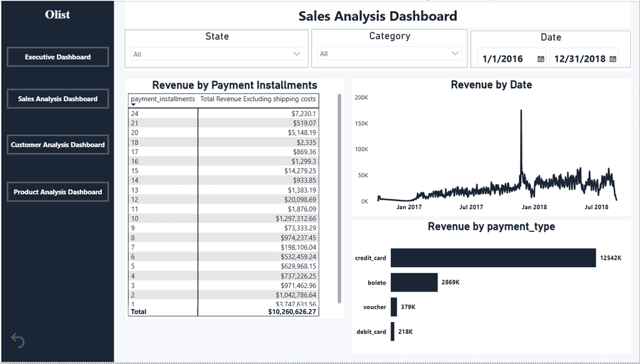Open the end date calendar picker icon

coord(612,59)
